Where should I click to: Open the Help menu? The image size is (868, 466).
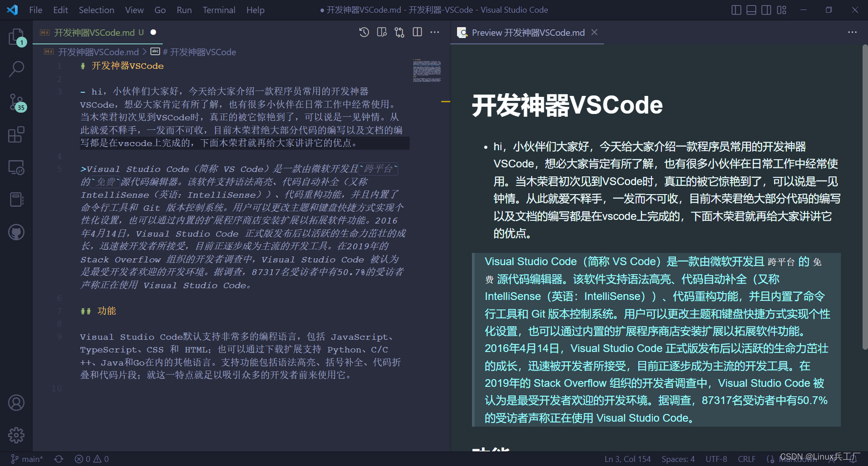tap(255, 10)
